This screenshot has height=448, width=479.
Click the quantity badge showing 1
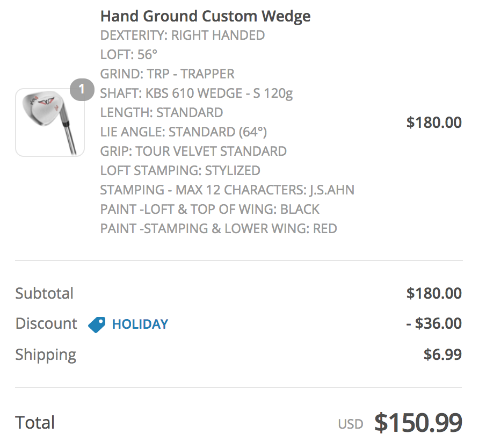point(82,90)
